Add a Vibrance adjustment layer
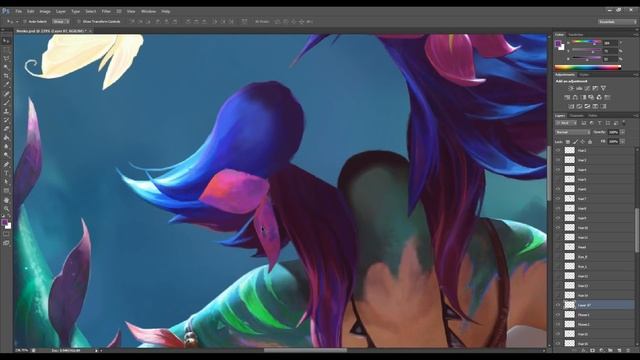 [603, 88]
